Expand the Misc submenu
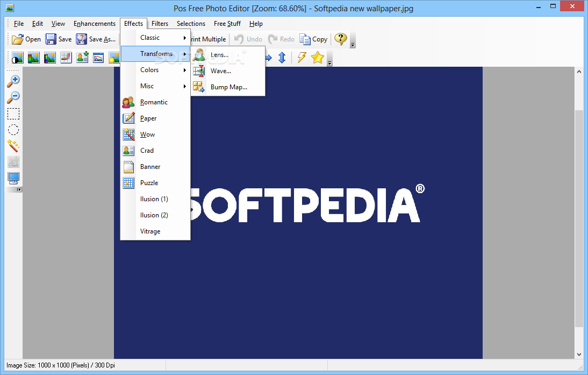Viewport: 588px width, 375px height. pyautogui.click(x=155, y=86)
